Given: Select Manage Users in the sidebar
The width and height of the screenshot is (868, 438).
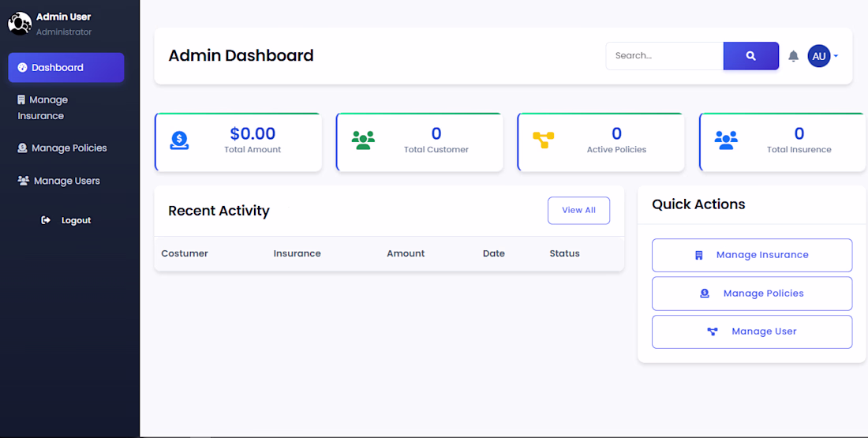Looking at the screenshot, I should (66, 181).
